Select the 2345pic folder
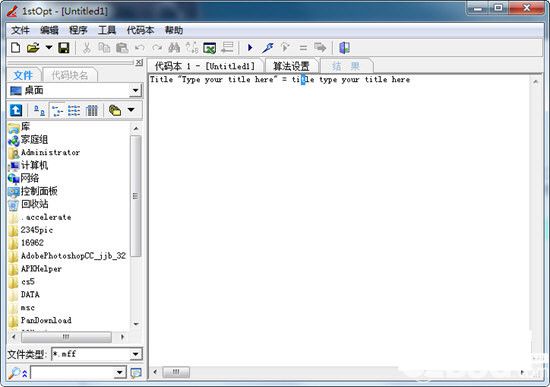This screenshot has width=550, height=387. tap(36, 230)
